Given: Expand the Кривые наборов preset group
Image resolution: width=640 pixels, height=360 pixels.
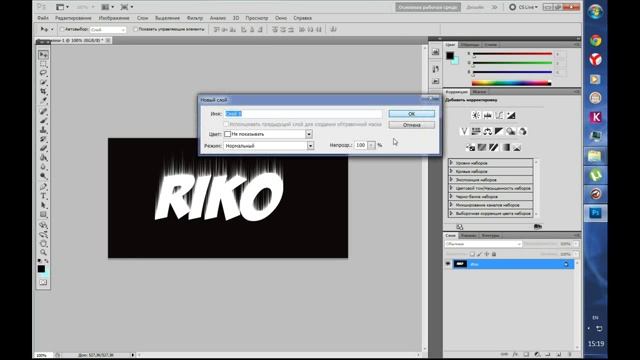Looking at the screenshot, I should coord(451,171).
